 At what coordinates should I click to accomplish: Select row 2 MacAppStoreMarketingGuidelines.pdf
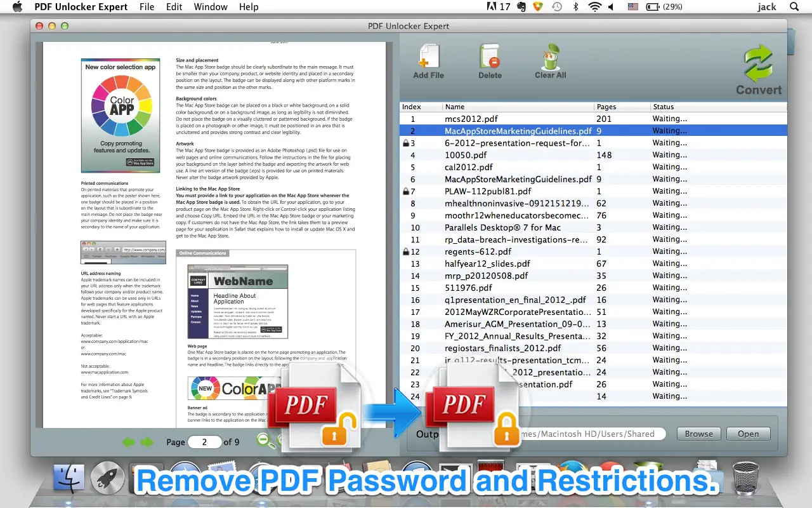593,131
